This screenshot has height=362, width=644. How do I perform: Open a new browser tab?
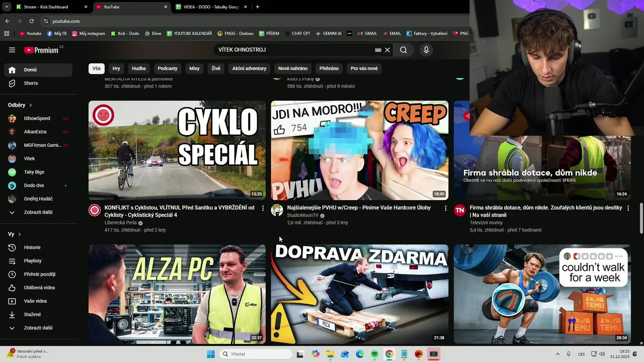tap(258, 7)
